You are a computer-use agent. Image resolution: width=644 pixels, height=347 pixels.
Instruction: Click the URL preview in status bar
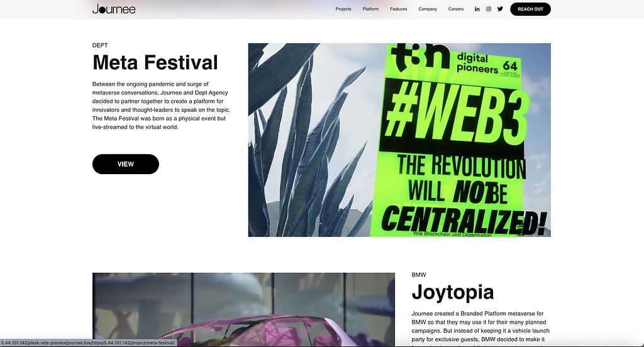(x=88, y=343)
